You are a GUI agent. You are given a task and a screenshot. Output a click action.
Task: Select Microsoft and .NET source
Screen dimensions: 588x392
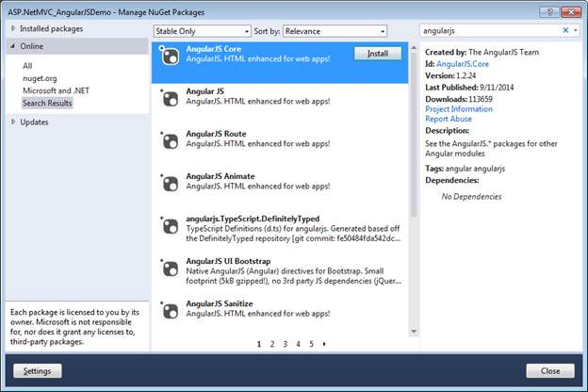56,90
